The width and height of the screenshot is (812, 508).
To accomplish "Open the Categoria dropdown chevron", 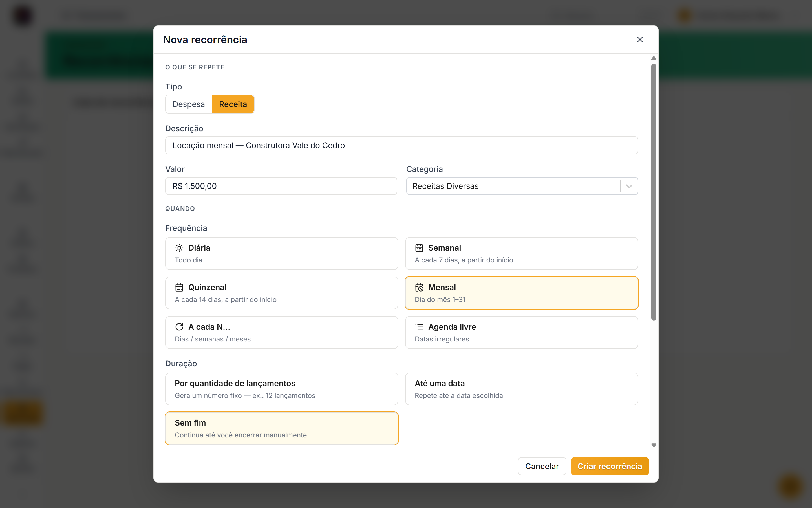I will click(x=629, y=186).
